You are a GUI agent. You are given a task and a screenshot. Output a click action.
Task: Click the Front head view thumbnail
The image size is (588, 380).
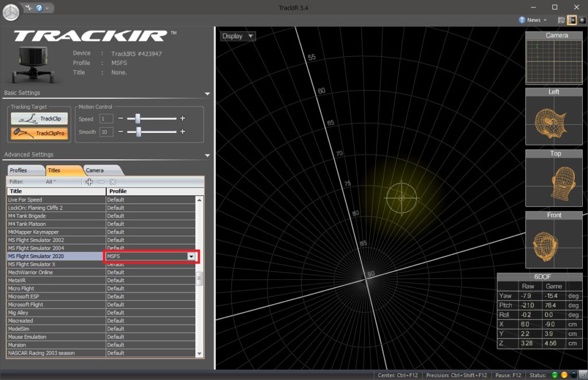tap(554, 240)
